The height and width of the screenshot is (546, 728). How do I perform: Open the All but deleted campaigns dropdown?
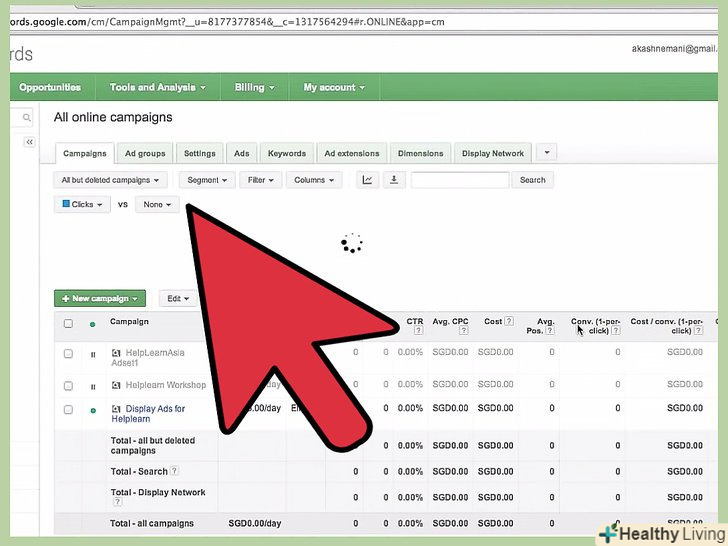tap(110, 180)
